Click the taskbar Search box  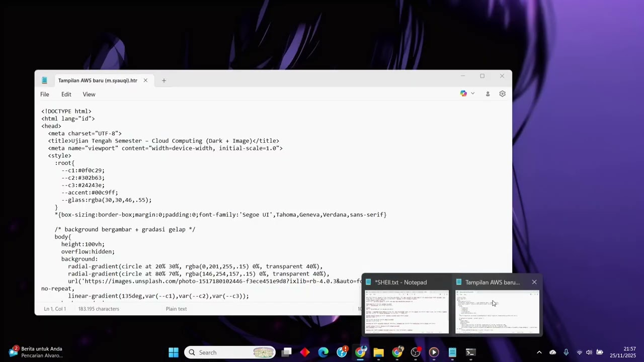tap(230, 352)
